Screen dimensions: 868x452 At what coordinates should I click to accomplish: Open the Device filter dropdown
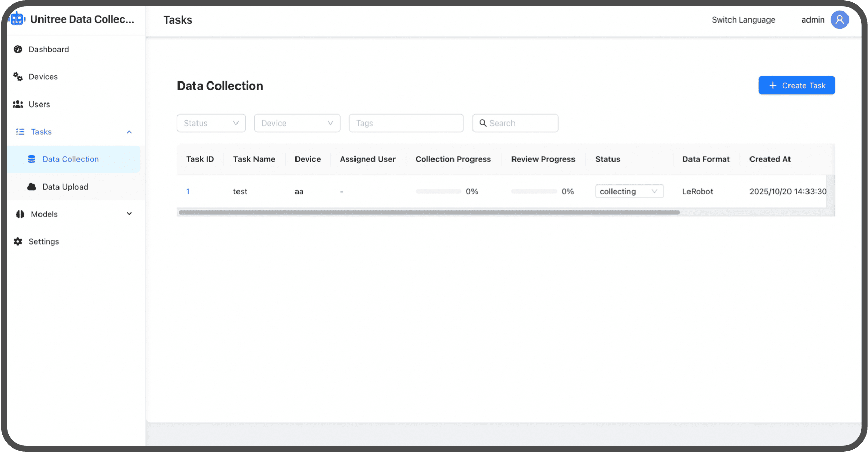(297, 123)
